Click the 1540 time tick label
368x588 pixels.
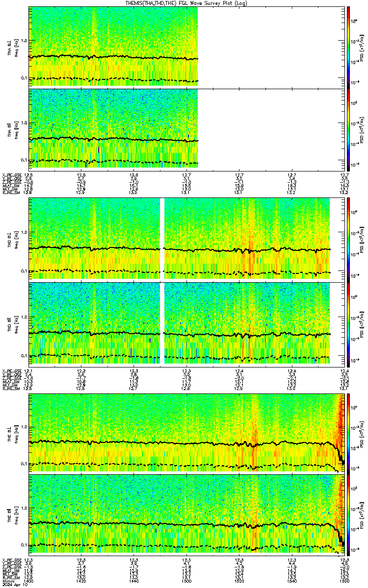291,581
